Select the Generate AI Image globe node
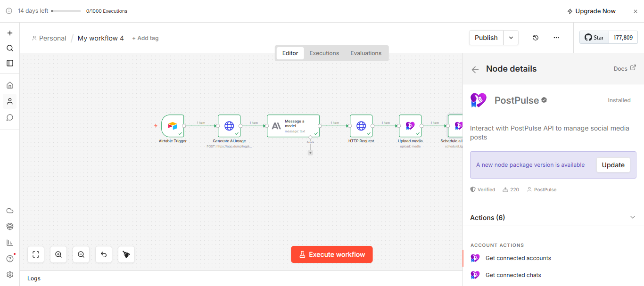The image size is (644, 286). click(x=229, y=126)
